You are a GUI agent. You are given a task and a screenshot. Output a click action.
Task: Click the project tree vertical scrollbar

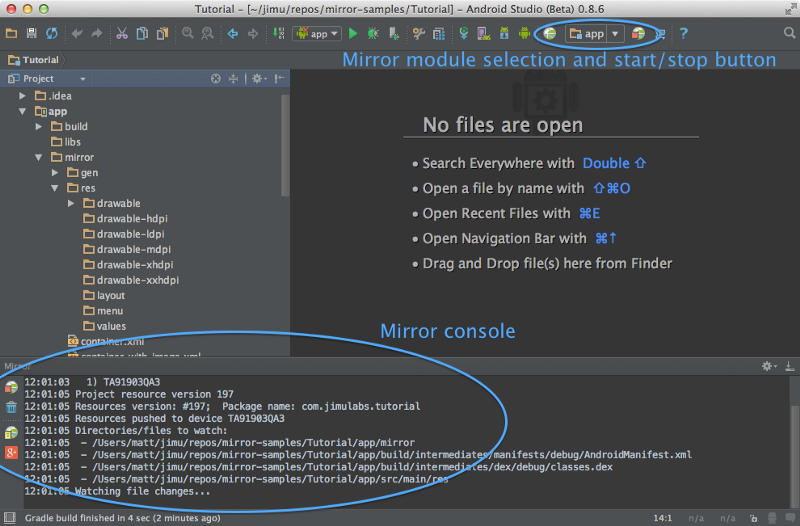point(285,145)
